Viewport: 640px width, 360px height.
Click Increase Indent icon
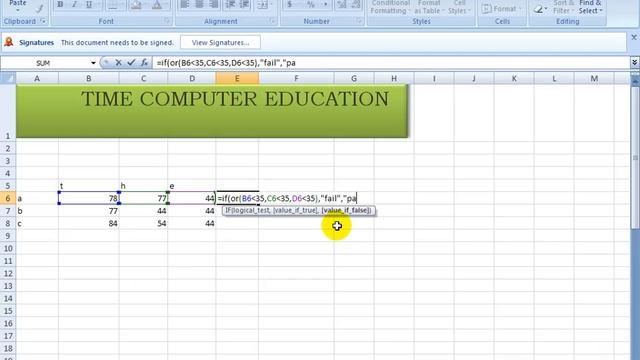pos(244,4)
